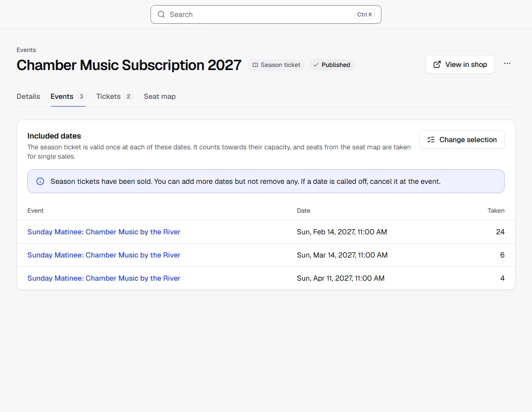Select the Events tab
Image resolution: width=532 pixels, height=412 pixels.
tap(68, 97)
